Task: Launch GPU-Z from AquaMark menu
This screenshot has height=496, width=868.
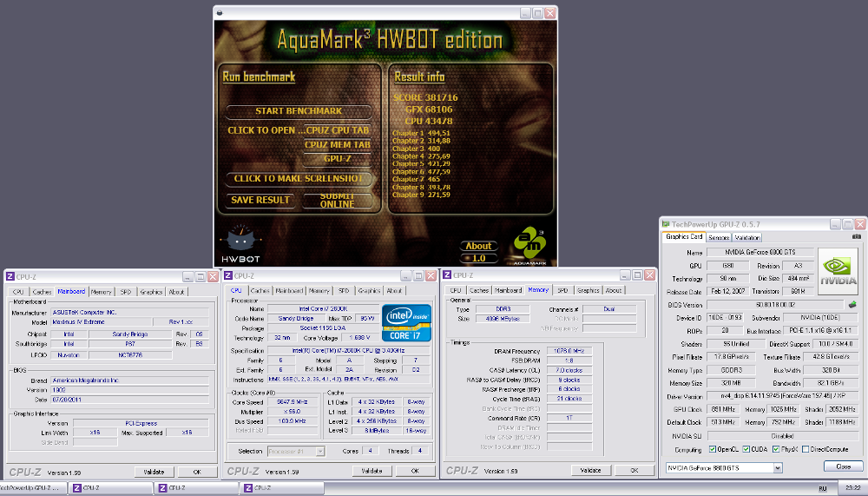Action: pyautogui.click(x=337, y=158)
